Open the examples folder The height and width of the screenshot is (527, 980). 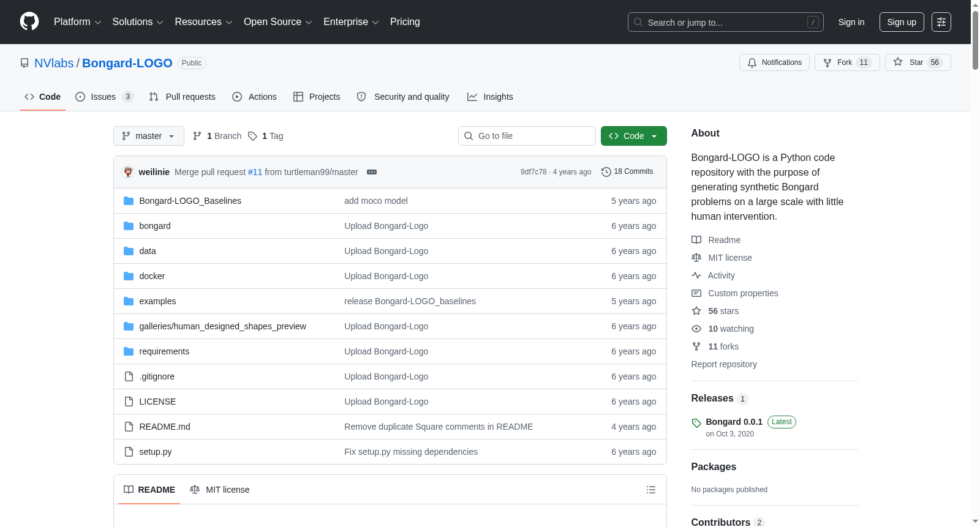[x=157, y=301]
